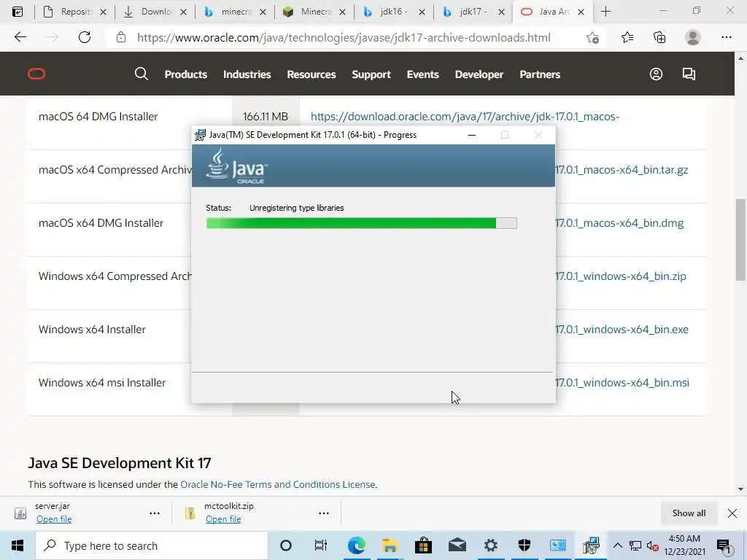This screenshot has height=560, width=747.
Task: Click the address bar URL field
Action: 344,38
